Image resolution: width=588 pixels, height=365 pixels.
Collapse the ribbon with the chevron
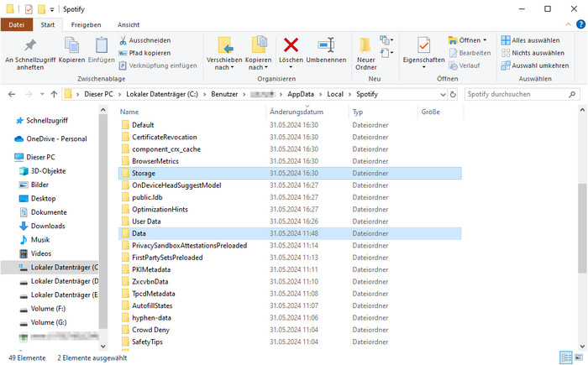pos(568,24)
